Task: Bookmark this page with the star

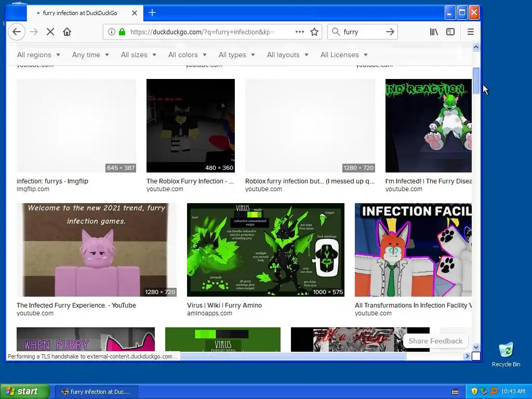Action: click(x=314, y=32)
